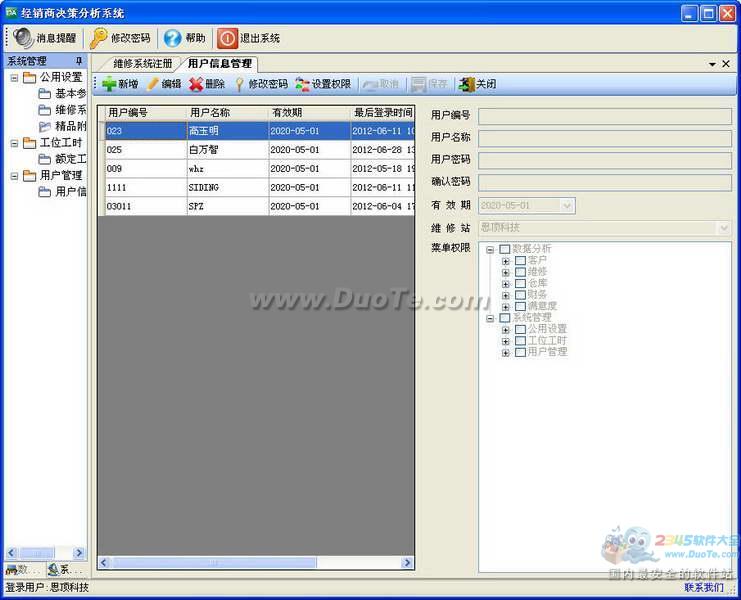Image resolution: width=741 pixels, height=600 pixels.
Task: Click the 用户密码 input field
Action: coord(604,161)
